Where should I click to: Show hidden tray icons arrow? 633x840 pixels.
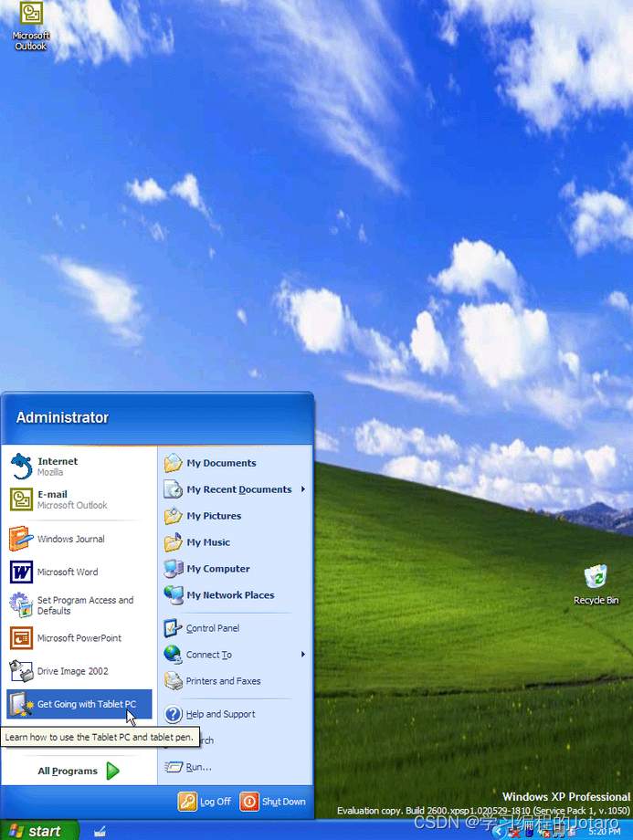(499, 832)
